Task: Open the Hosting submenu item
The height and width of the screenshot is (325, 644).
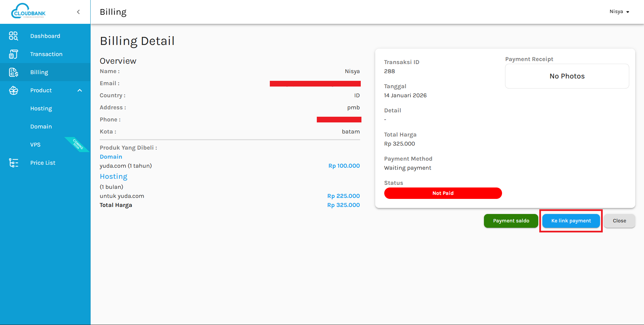Action: (41, 108)
